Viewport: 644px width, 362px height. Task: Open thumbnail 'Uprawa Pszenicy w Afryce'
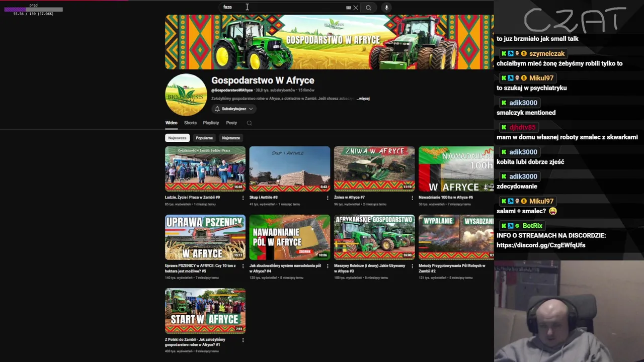[205, 237]
